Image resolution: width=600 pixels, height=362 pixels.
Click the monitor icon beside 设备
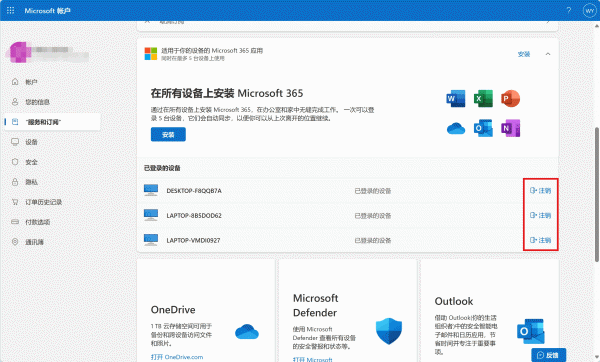tap(15, 142)
